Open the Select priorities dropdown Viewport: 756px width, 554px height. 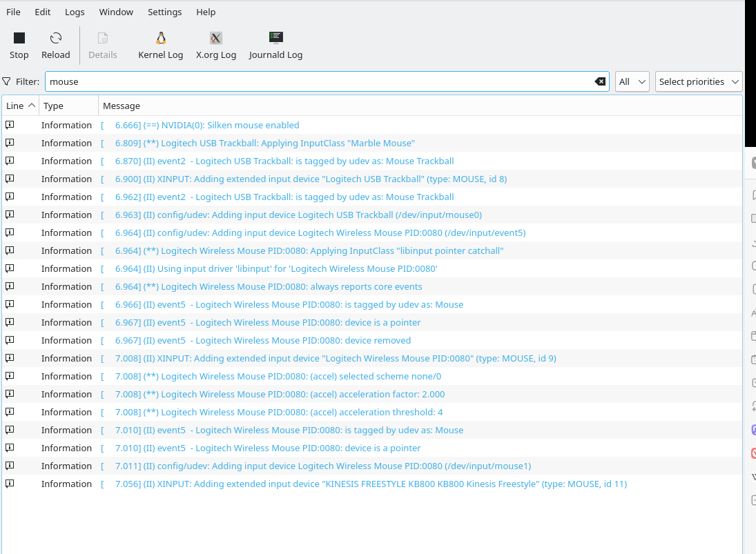699,81
